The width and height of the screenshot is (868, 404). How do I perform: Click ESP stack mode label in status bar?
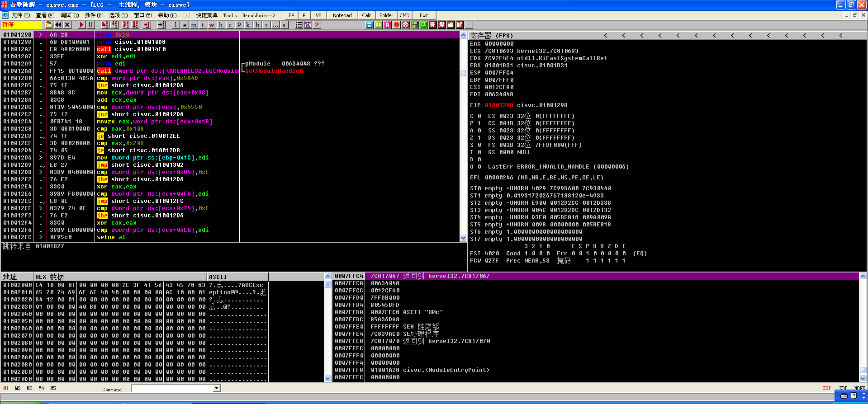(x=827, y=388)
